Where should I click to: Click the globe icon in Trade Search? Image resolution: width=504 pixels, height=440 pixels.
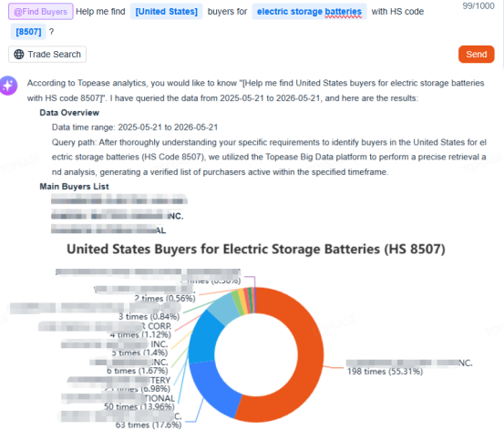pyautogui.click(x=18, y=55)
